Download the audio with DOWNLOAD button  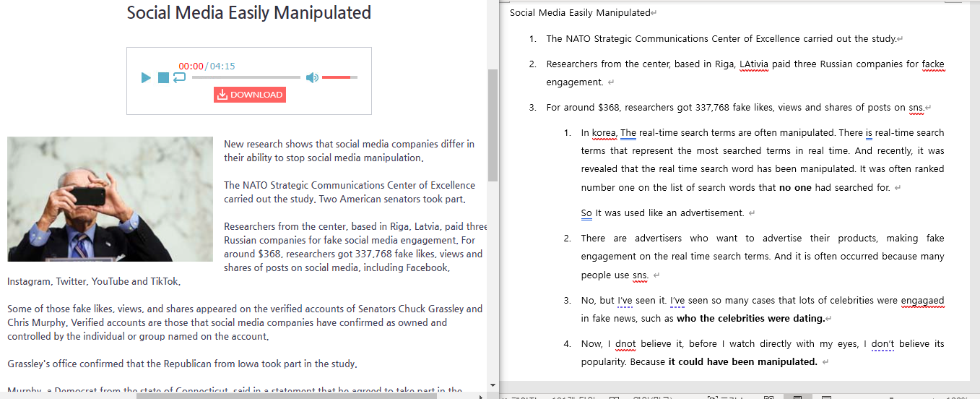click(x=250, y=95)
